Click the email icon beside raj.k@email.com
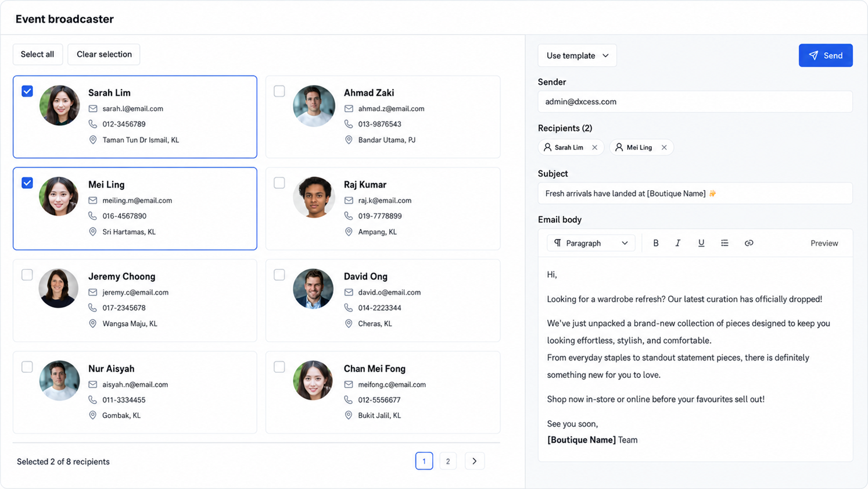Screen dimensions: 868x489 pyautogui.click(x=349, y=201)
